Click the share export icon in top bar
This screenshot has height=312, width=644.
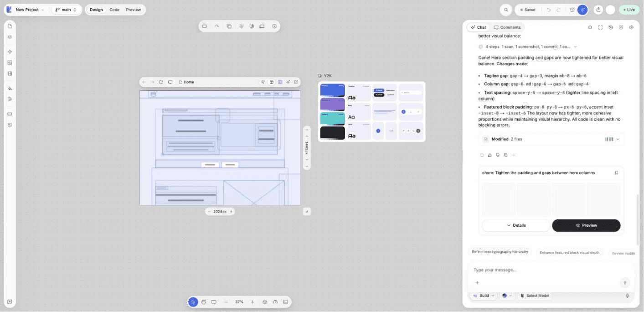(x=598, y=10)
